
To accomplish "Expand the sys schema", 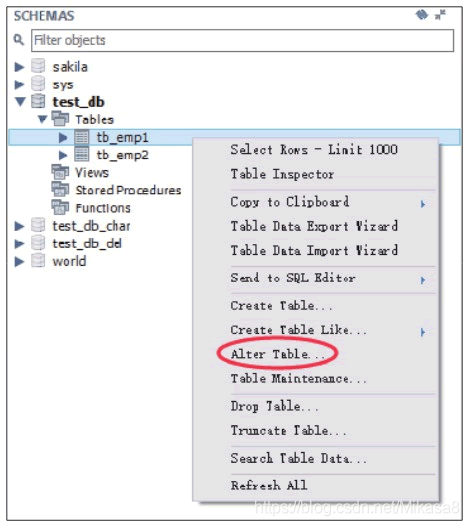I will 19,85.
